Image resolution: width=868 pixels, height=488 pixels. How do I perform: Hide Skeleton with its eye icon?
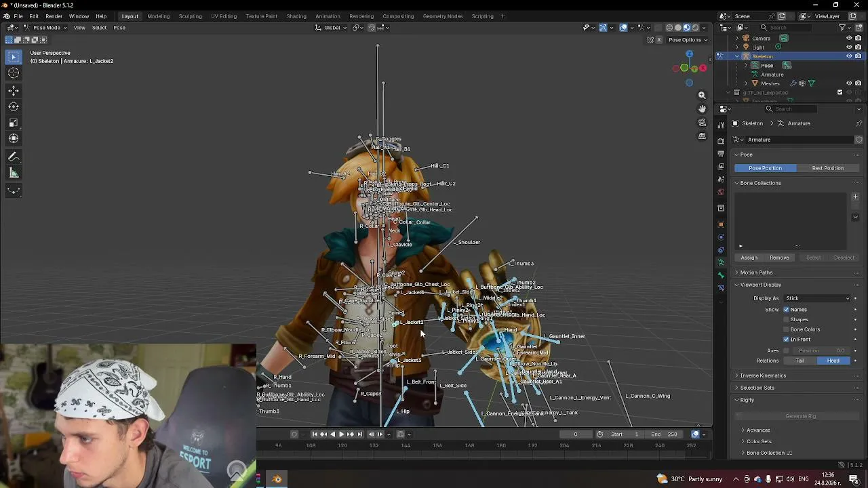coord(849,56)
